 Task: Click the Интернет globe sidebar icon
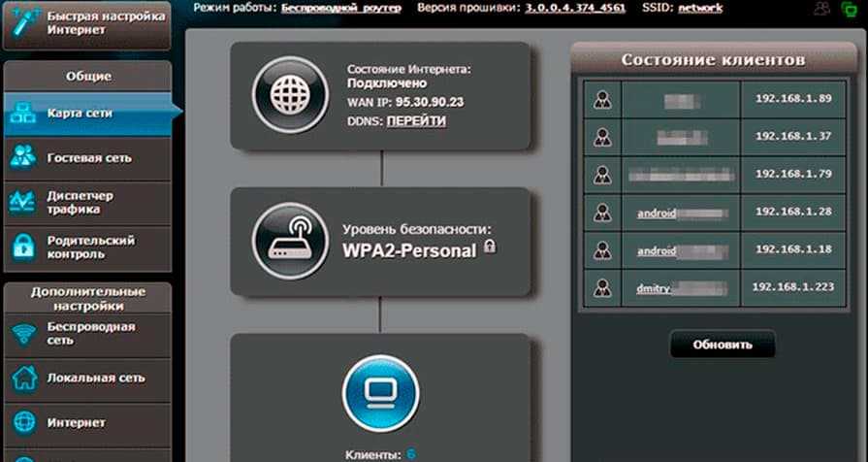click(x=23, y=422)
